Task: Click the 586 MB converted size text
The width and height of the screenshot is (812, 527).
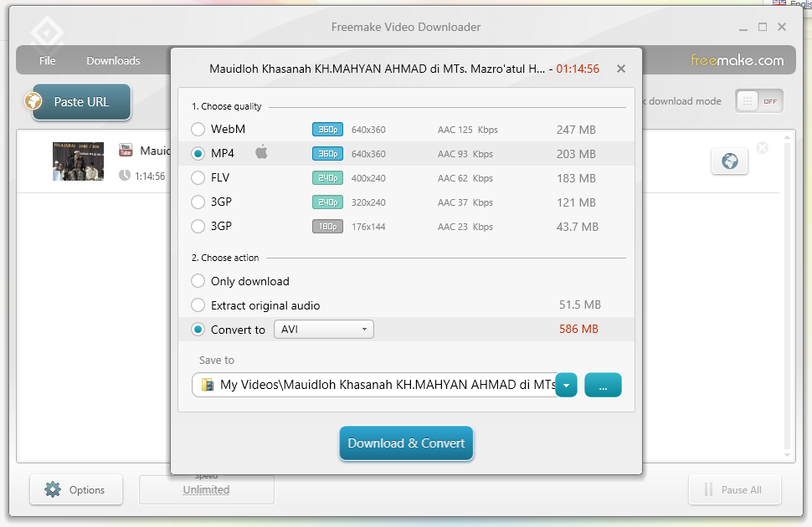Action: [x=578, y=330]
